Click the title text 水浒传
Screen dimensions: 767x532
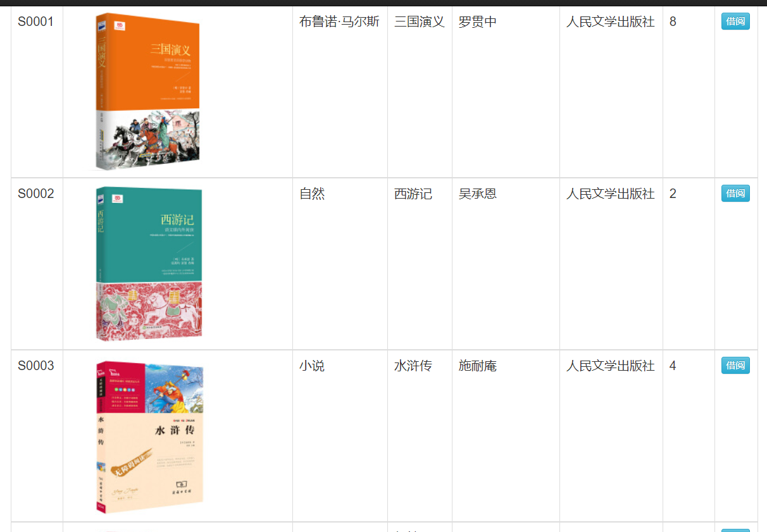[413, 366]
